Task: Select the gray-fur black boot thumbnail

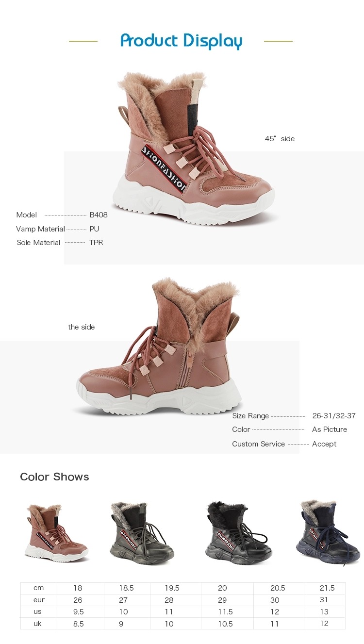Action: (x=142, y=533)
